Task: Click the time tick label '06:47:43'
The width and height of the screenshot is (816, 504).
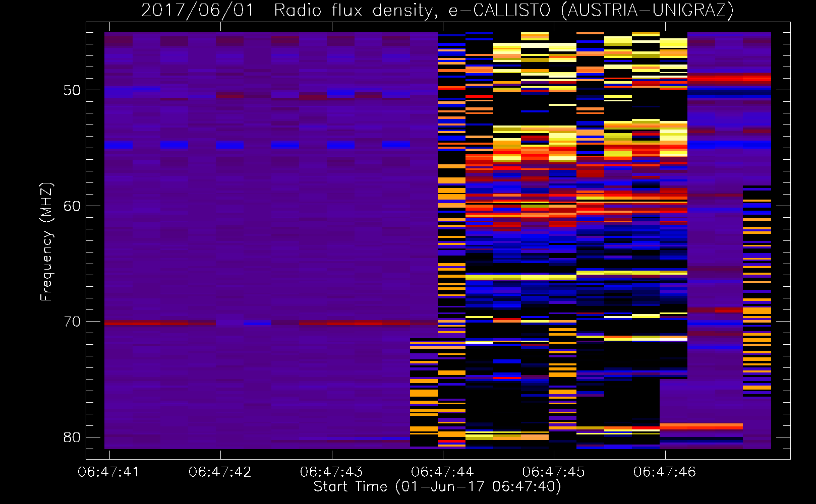Action: point(331,472)
